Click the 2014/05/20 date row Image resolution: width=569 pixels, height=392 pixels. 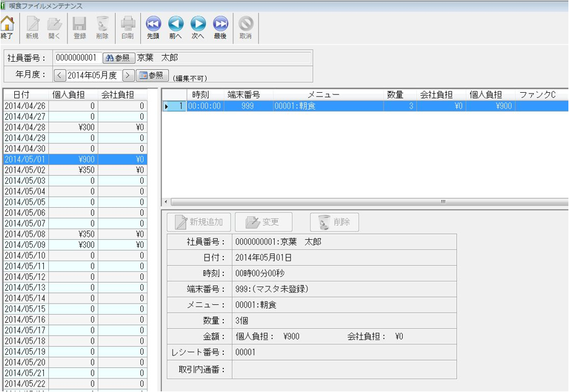[x=75, y=362]
